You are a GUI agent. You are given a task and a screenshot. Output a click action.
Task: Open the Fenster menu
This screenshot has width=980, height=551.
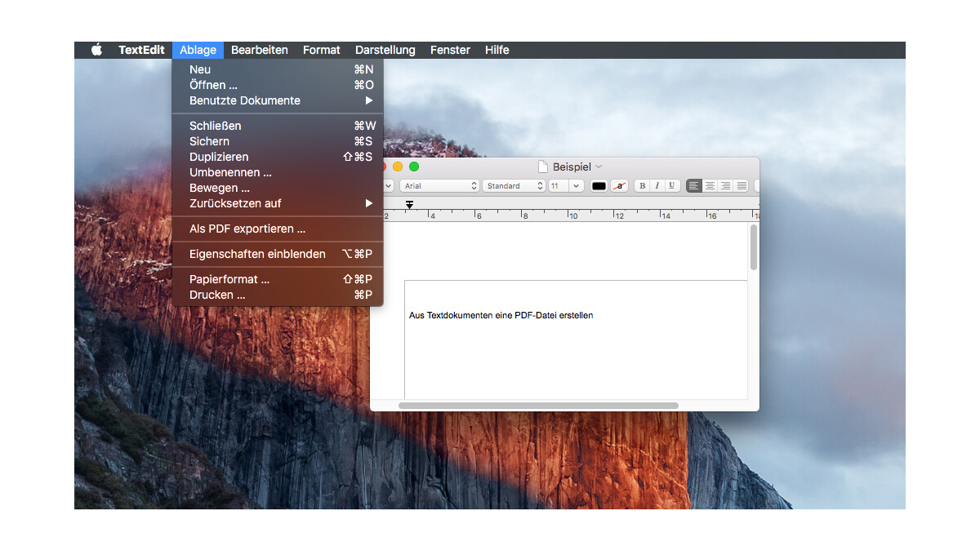click(450, 50)
